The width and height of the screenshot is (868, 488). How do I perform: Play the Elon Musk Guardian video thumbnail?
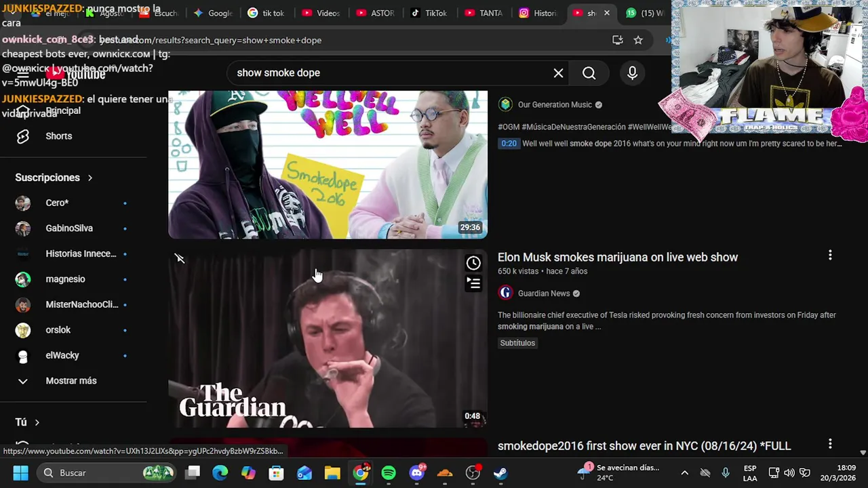click(328, 338)
